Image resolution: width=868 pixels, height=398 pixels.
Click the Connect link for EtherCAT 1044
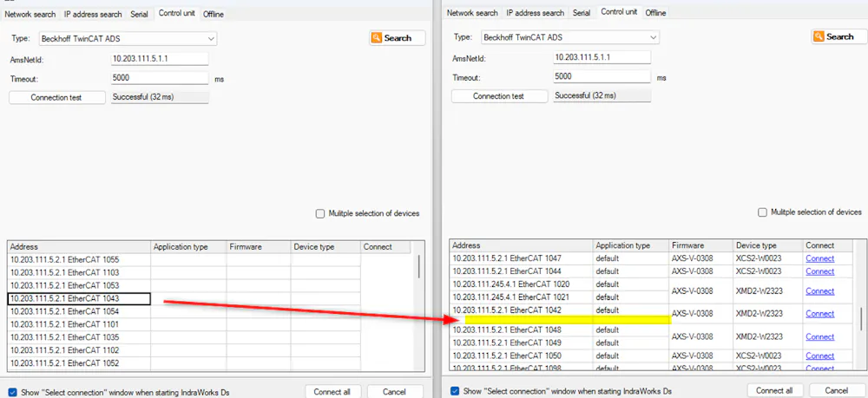tap(820, 271)
